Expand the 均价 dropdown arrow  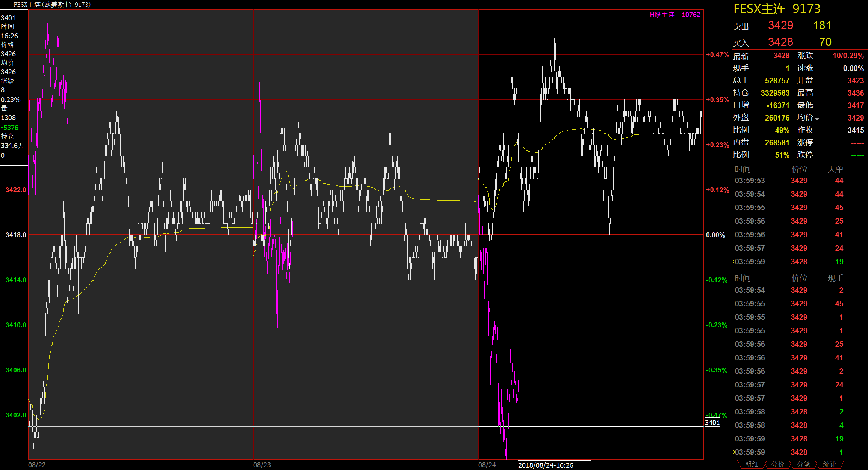[817, 119]
